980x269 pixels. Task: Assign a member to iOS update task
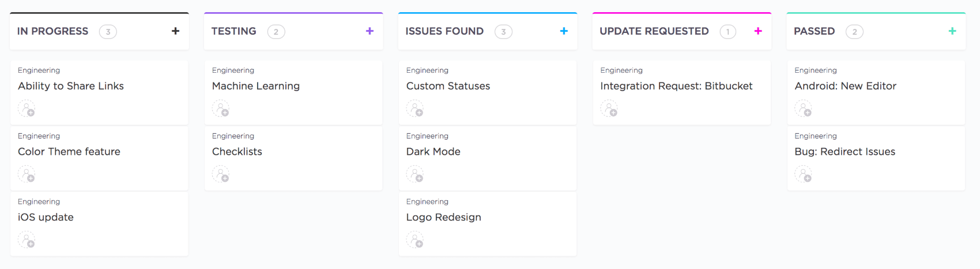(x=27, y=240)
